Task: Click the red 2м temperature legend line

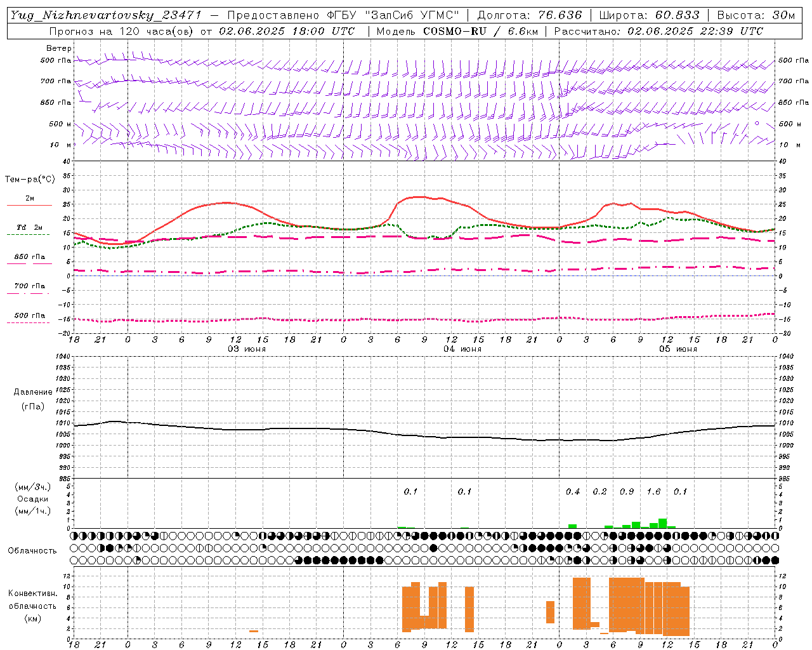Action: pyautogui.click(x=29, y=205)
